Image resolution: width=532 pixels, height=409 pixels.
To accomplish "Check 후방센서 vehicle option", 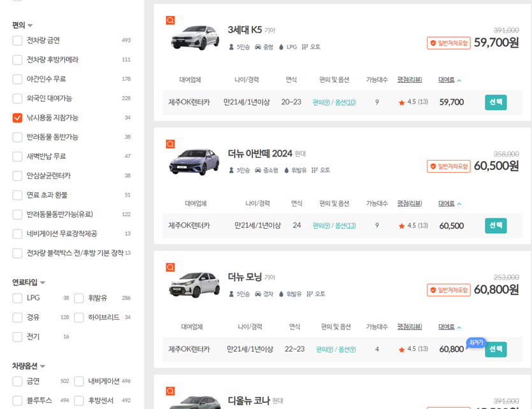I will tap(79, 401).
